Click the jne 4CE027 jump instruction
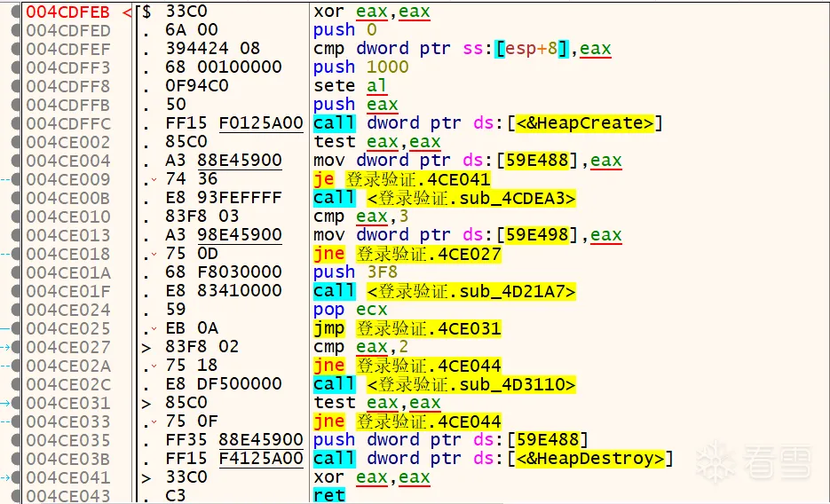The image size is (830, 504). (407, 254)
